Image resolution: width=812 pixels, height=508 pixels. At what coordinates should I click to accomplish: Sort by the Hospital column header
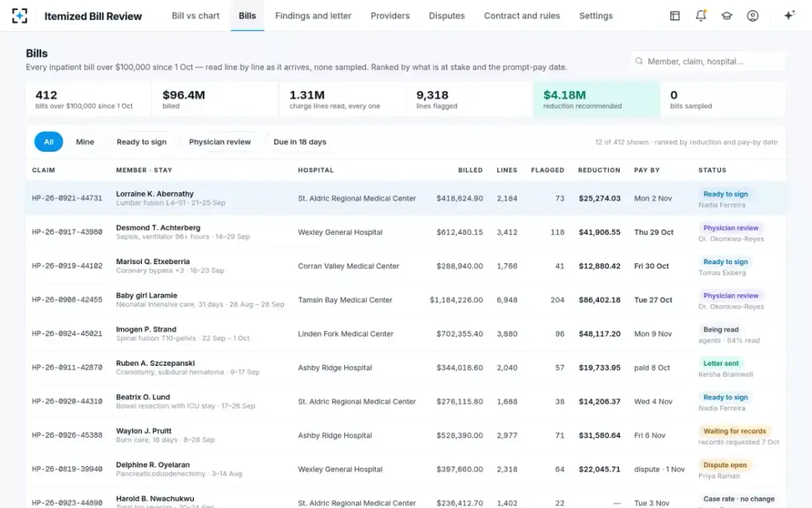(x=316, y=170)
